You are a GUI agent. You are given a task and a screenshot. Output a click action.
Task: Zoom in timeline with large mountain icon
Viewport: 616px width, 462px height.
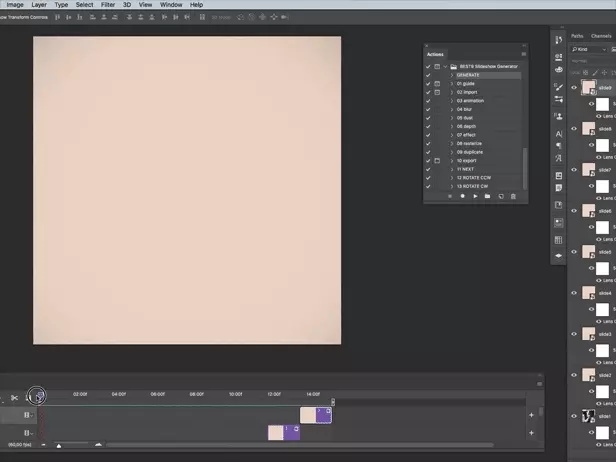pos(98,444)
